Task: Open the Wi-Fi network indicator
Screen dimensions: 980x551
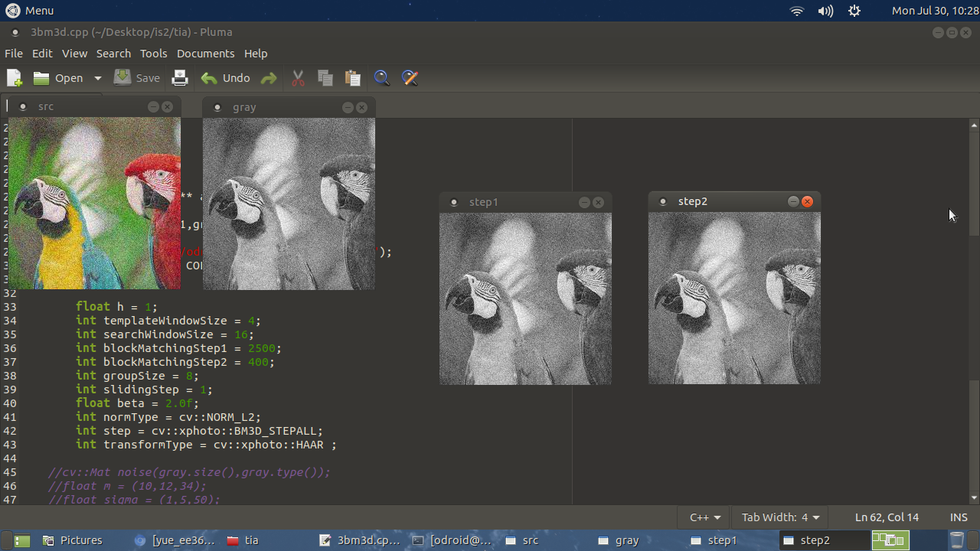Action: [x=797, y=11]
